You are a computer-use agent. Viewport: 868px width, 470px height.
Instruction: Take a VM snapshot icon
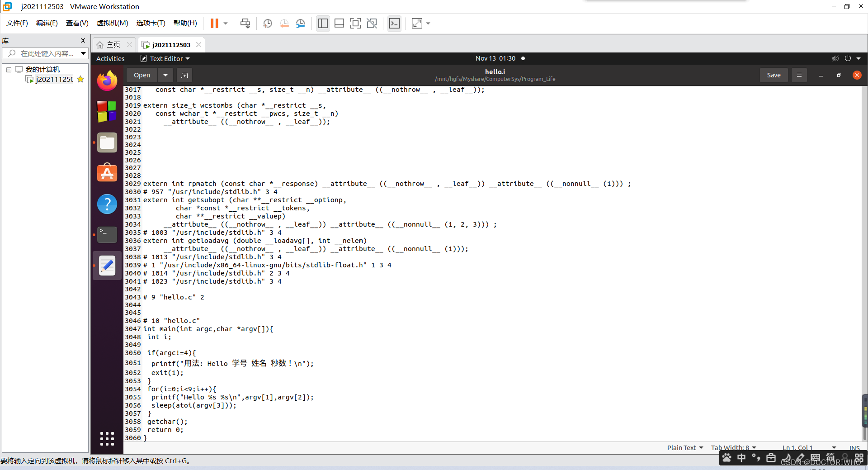[267, 23]
